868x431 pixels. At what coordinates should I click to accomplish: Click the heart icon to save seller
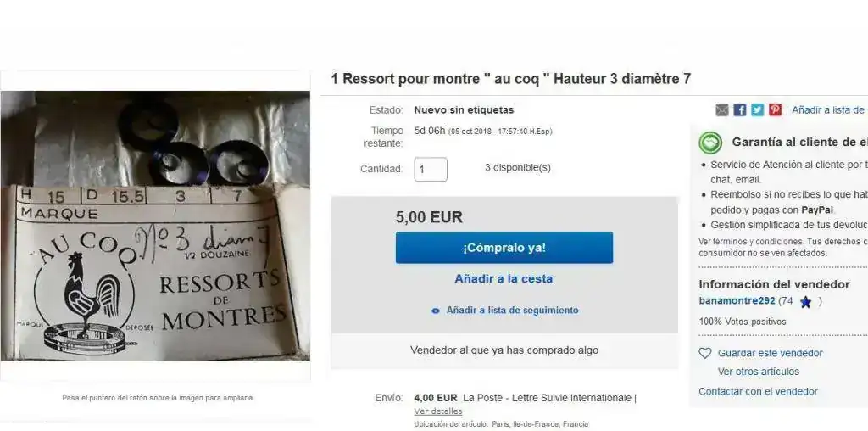(x=704, y=353)
